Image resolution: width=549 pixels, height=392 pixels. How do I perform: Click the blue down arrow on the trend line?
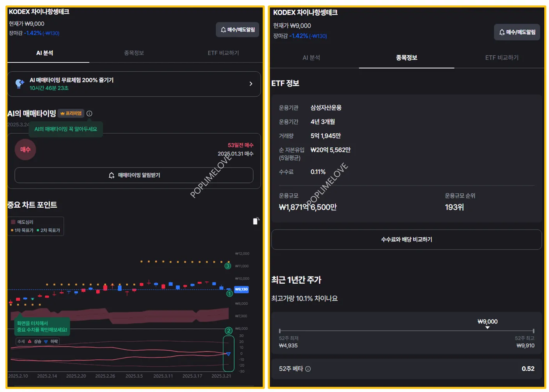pyautogui.click(x=228, y=354)
